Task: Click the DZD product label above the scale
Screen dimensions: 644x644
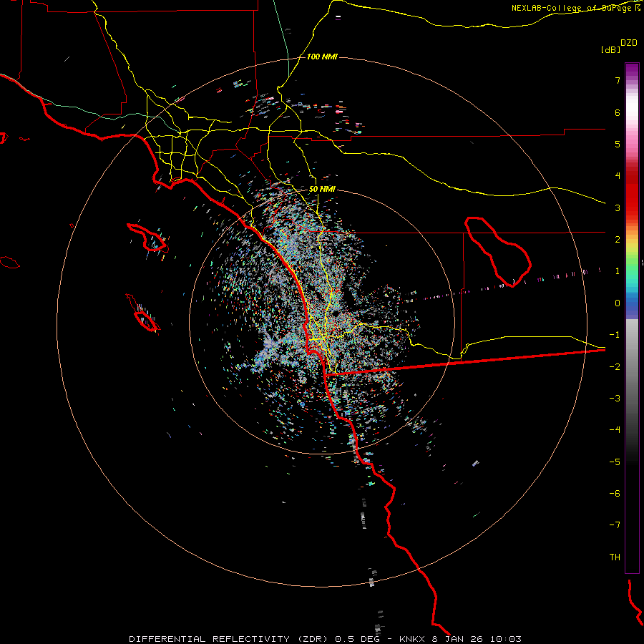Action: 628,43
